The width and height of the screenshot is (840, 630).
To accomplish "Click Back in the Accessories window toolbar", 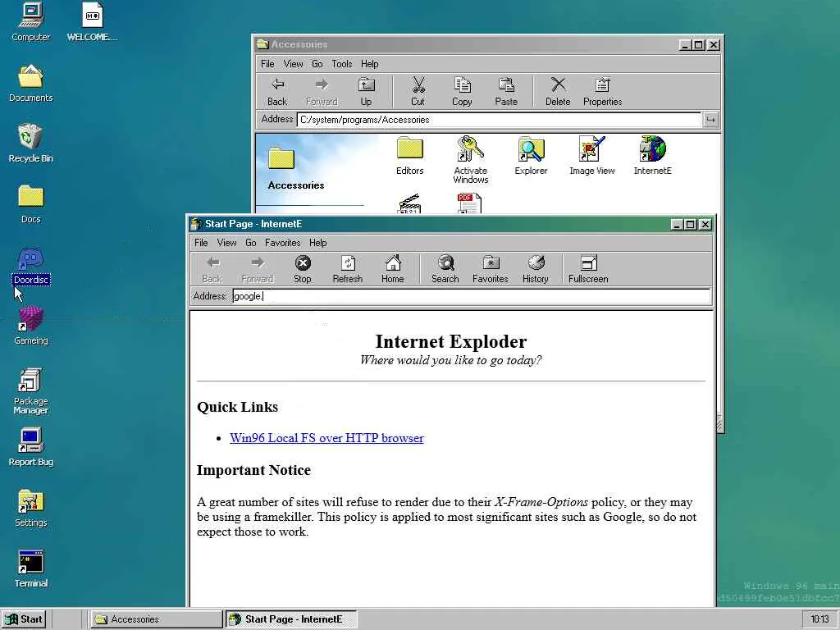I will (277, 92).
